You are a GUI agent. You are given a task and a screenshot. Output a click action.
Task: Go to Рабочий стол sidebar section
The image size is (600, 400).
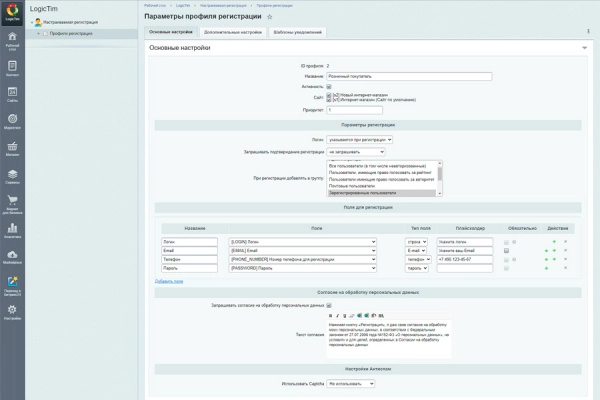click(x=12, y=41)
